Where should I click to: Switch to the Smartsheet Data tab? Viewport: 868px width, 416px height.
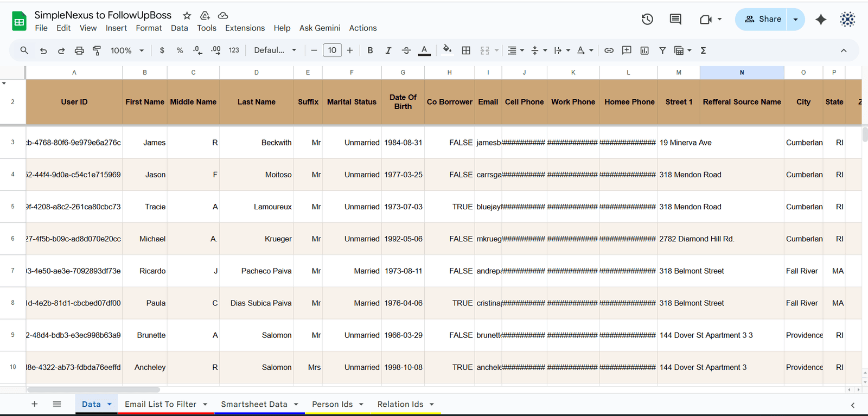click(254, 405)
